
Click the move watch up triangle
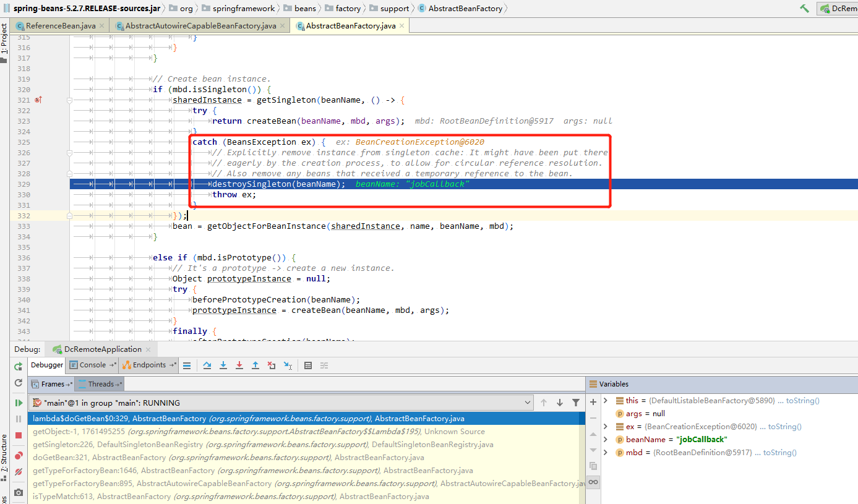[593, 434]
